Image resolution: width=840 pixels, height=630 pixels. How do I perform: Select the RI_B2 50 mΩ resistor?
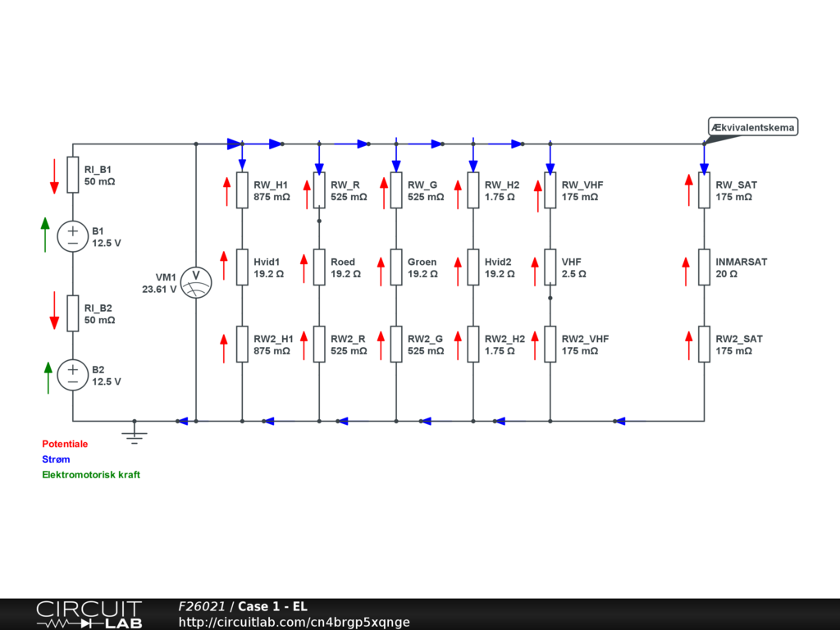click(x=73, y=313)
